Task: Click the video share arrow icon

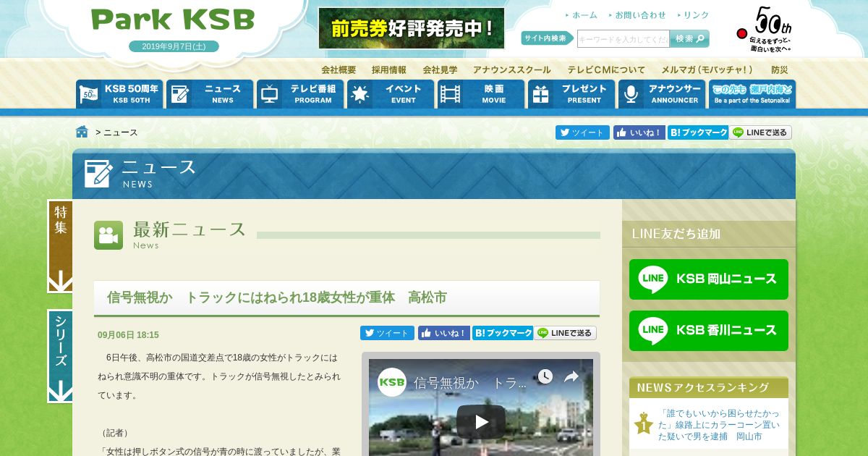Action: tap(571, 376)
